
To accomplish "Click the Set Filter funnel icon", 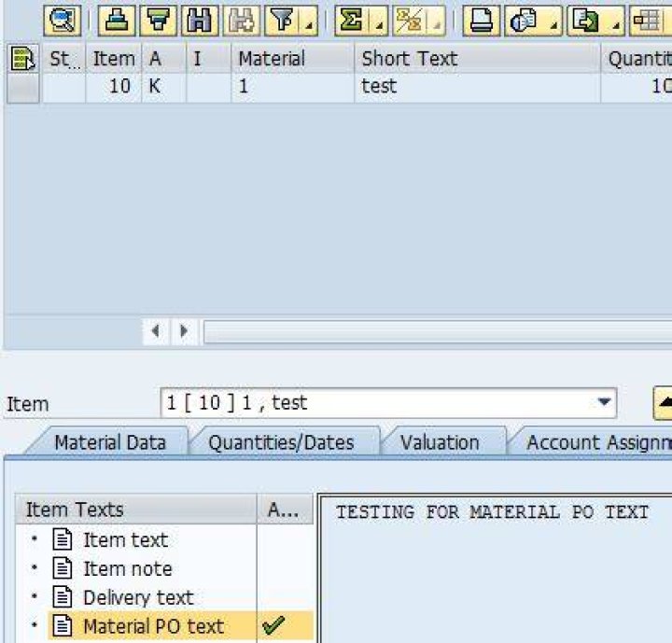I will (282, 21).
